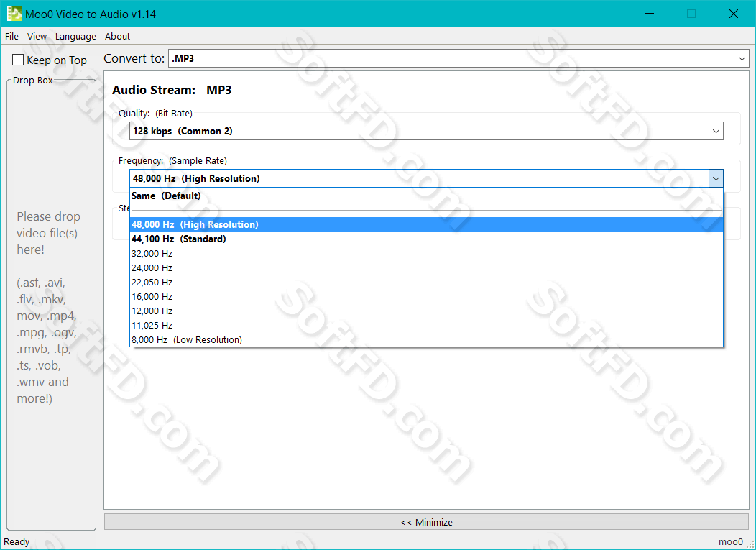Enable the Keep on Top checkbox

(x=18, y=60)
